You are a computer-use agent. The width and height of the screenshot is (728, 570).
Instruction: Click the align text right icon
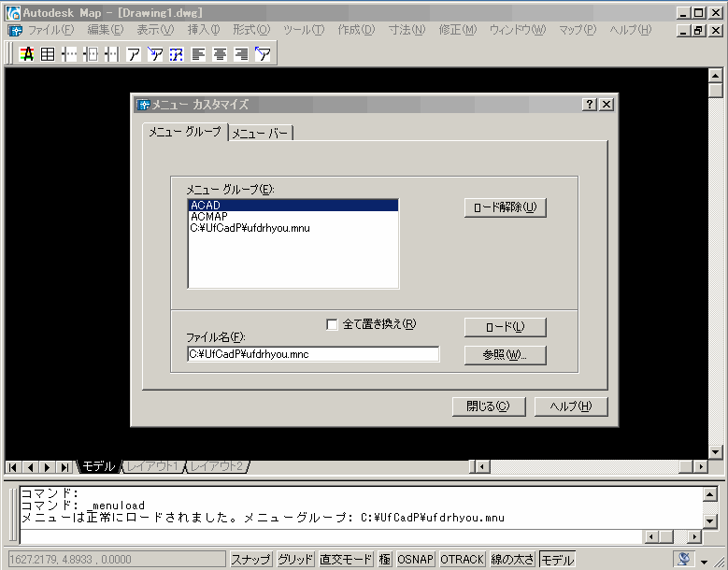pyautogui.click(x=241, y=54)
